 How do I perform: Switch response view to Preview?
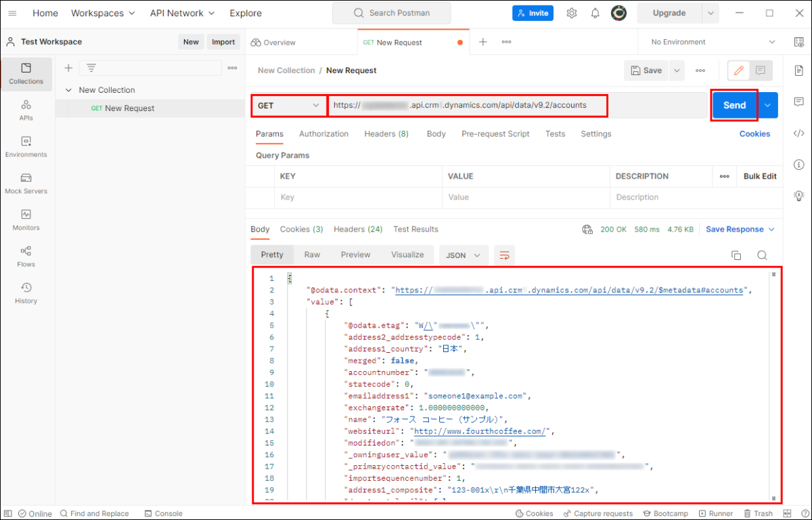(x=356, y=255)
